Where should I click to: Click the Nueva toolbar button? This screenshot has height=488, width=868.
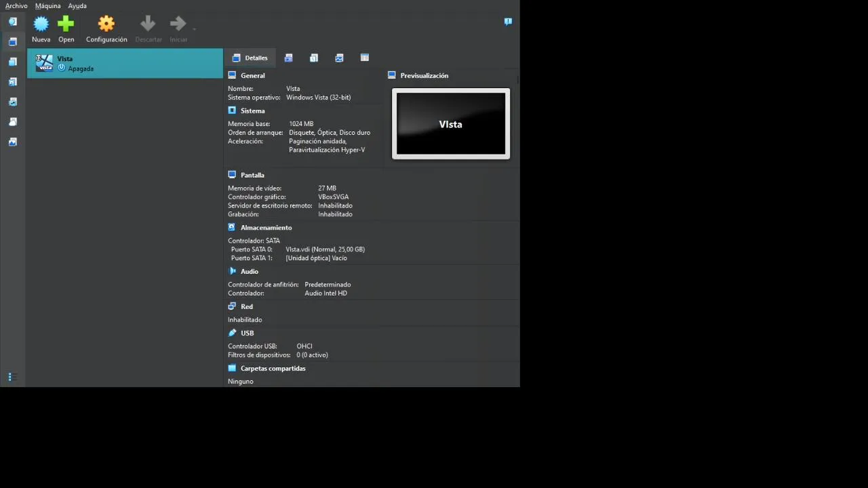(x=41, y=30)
